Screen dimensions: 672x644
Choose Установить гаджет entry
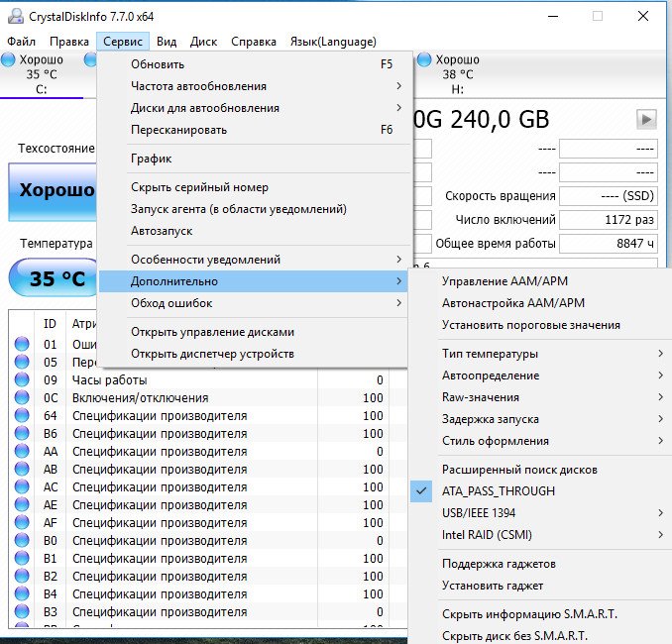click(540, 586)
